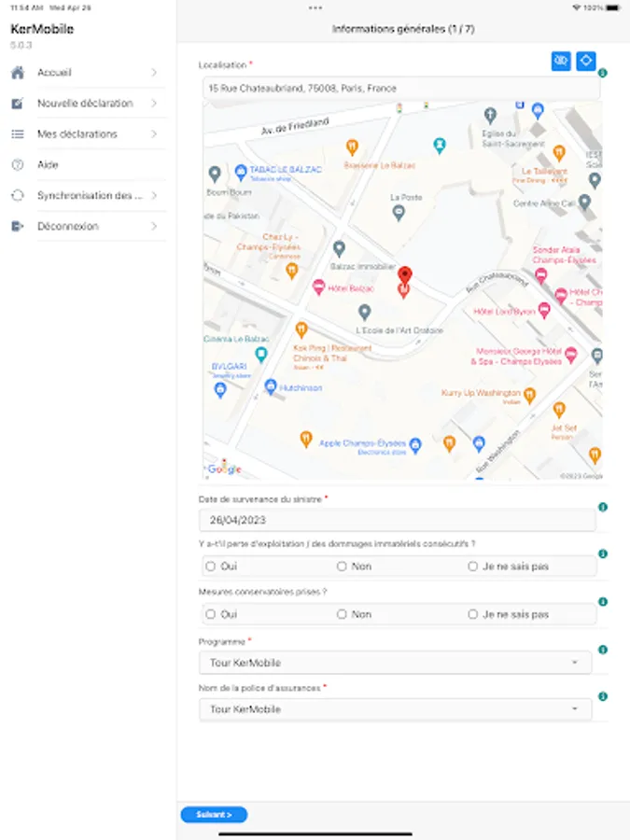630x840 pixels.
Task: Open the Nom de la police d'assurances dropdown
Action: (x=396, y=709)
